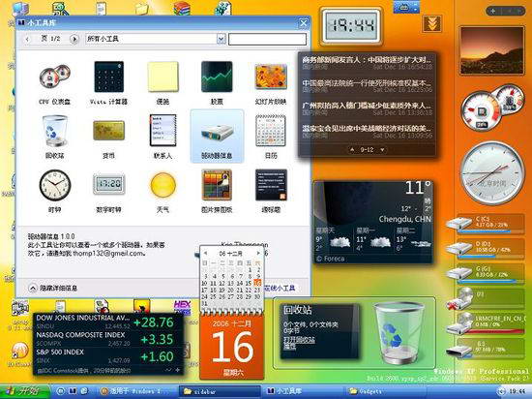
Task: Click the analog clock gadget in sidebar
Action: click(x=492, y=173)
